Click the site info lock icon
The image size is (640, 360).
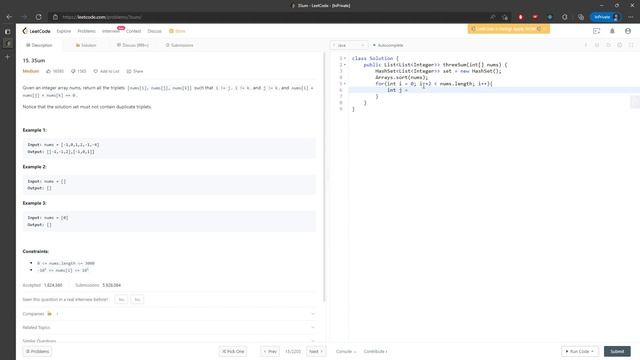pyautogui.click(x=55, y=17)
